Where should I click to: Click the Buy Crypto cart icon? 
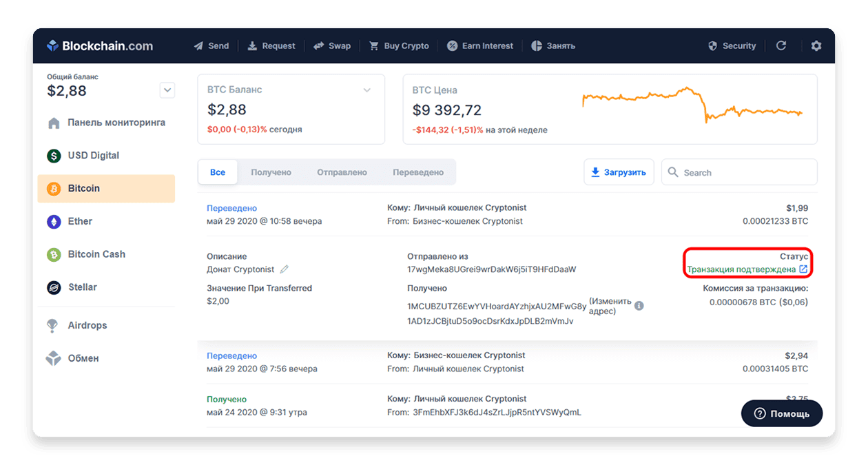click(374, 46)
